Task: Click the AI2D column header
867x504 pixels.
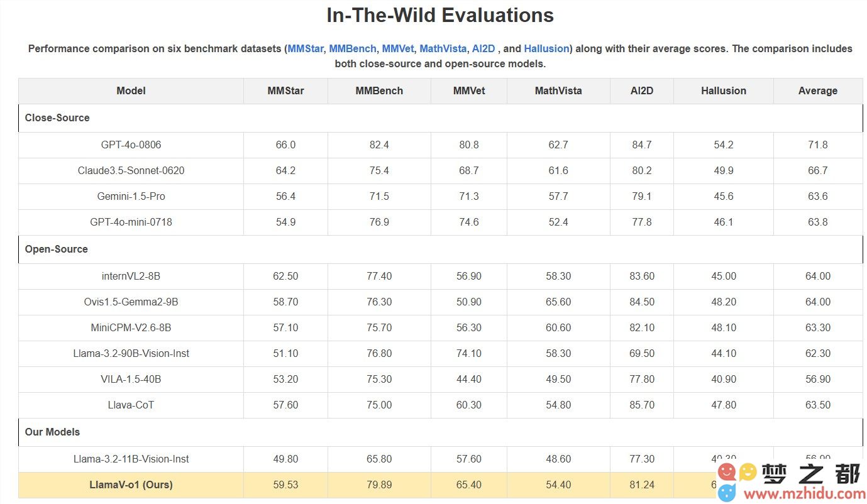Action: pyautogui.click(x=642, y=90)
